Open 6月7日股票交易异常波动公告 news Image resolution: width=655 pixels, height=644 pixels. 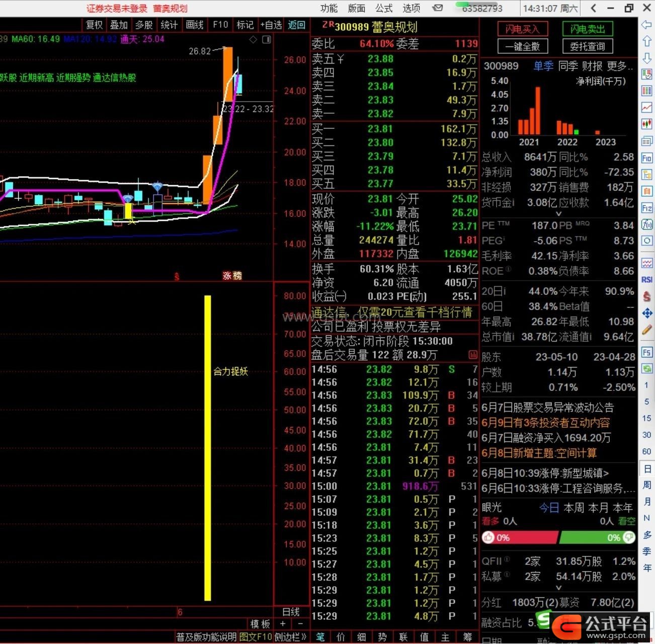(x=548, y=407)
